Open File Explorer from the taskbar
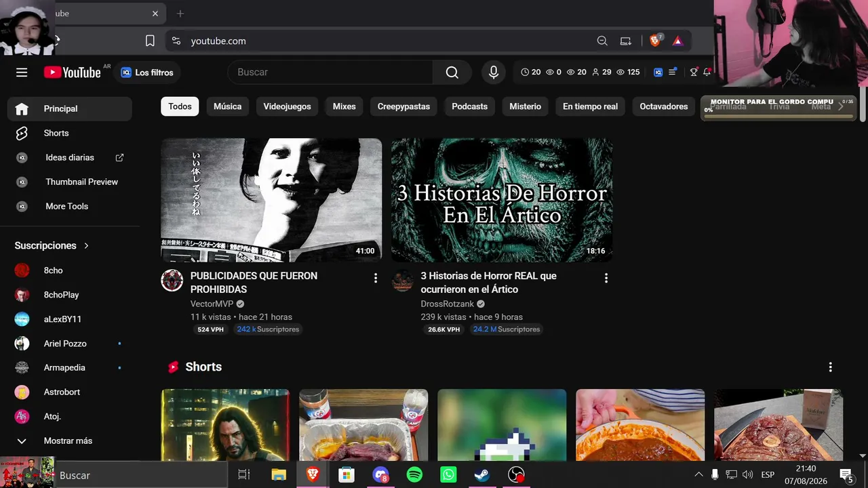This screenshot has height=488, width=868. tap(279, 475)
